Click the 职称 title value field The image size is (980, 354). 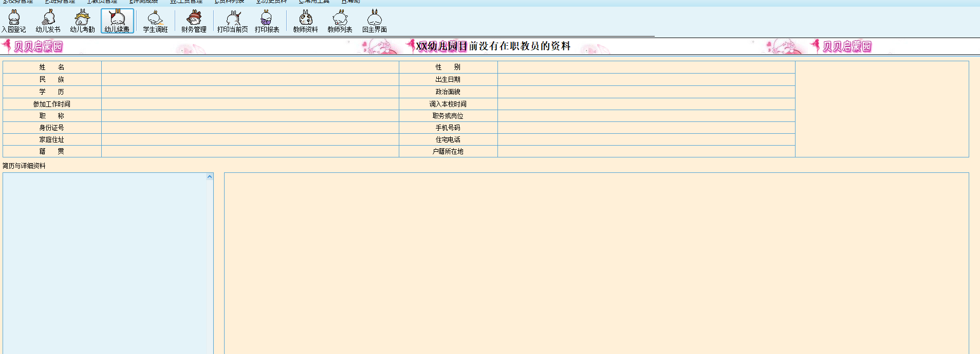point(250,116)
